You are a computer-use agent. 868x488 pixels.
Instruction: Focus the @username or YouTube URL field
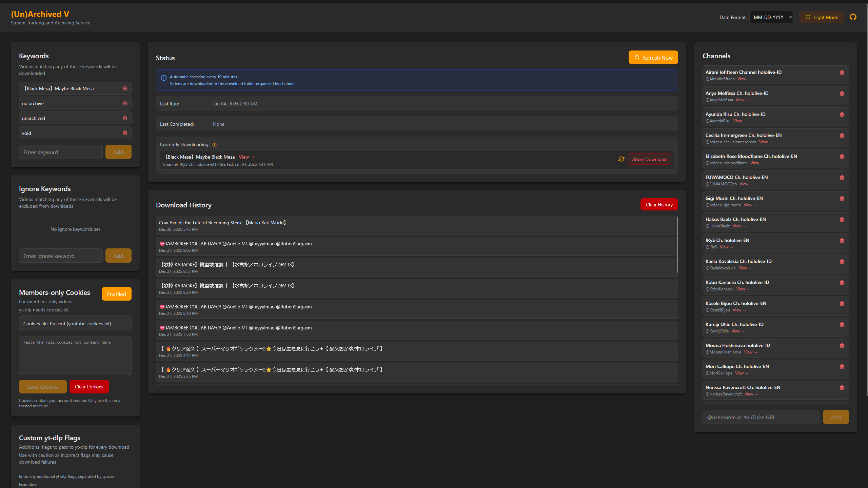(x=761, y=417)
